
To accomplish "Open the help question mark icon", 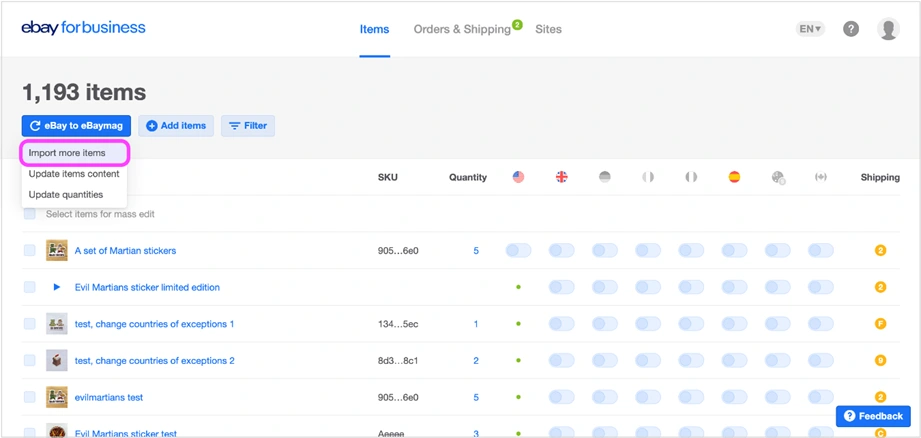I will pyautogui.click(x=851, y=29).
